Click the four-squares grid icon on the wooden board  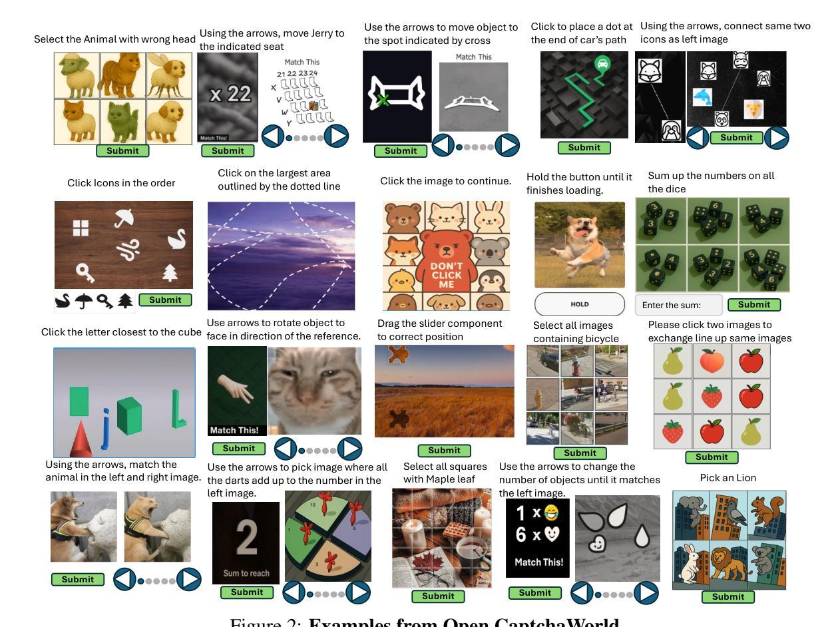[x=81, y=228]
